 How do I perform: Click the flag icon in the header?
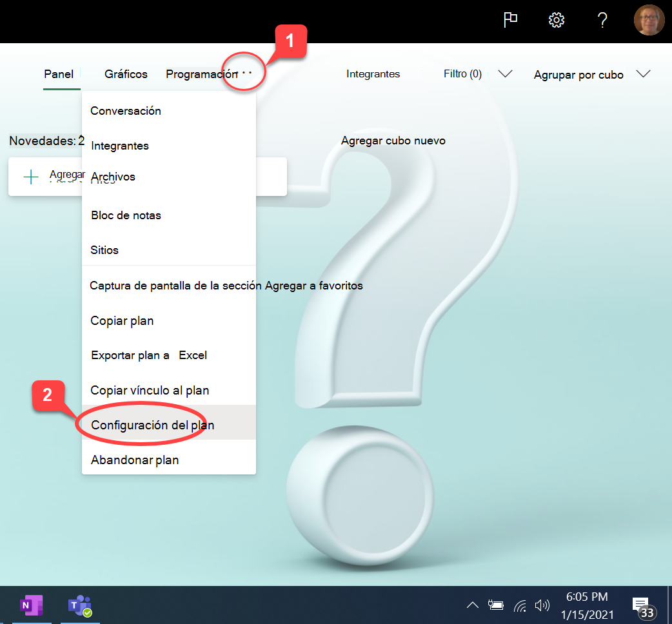click(x=510, y=20)
